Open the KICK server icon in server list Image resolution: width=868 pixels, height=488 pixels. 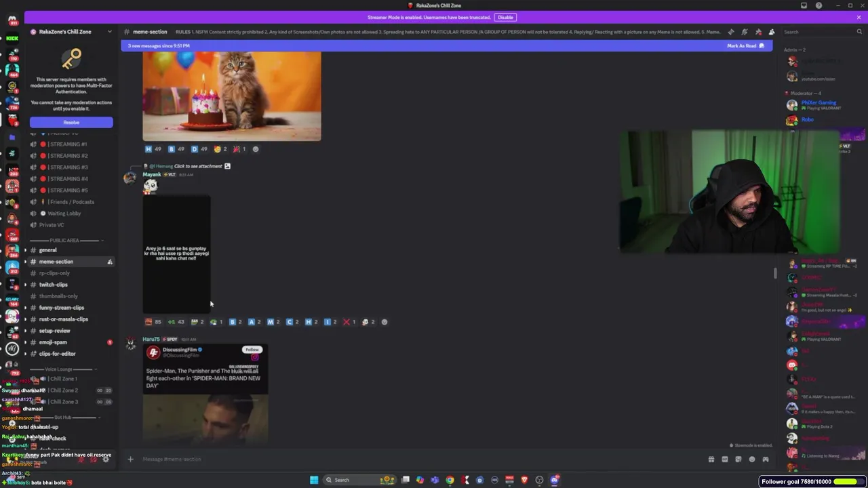click(x=12, y=38)
